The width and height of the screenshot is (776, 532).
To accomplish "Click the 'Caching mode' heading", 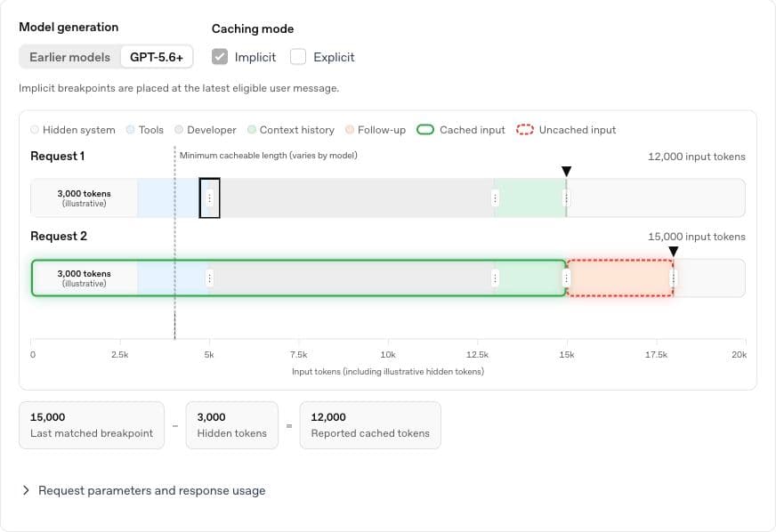I will (x=253, y=28).
